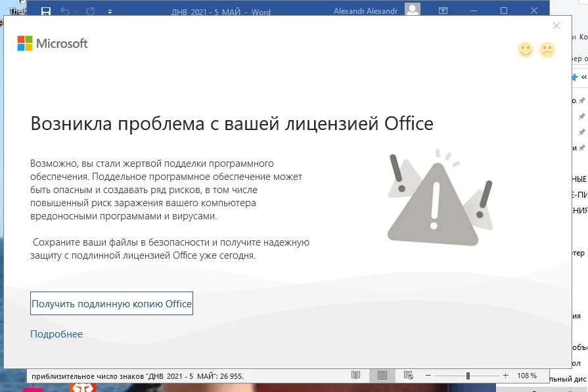Minimize the Word window
Screen dimensions: 588x392
coord(474,11)
